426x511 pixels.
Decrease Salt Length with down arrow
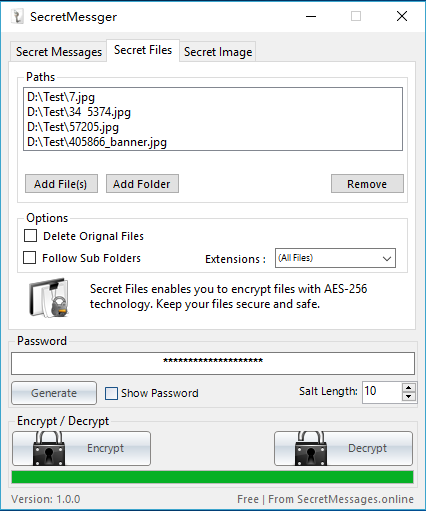click(409, 397)
